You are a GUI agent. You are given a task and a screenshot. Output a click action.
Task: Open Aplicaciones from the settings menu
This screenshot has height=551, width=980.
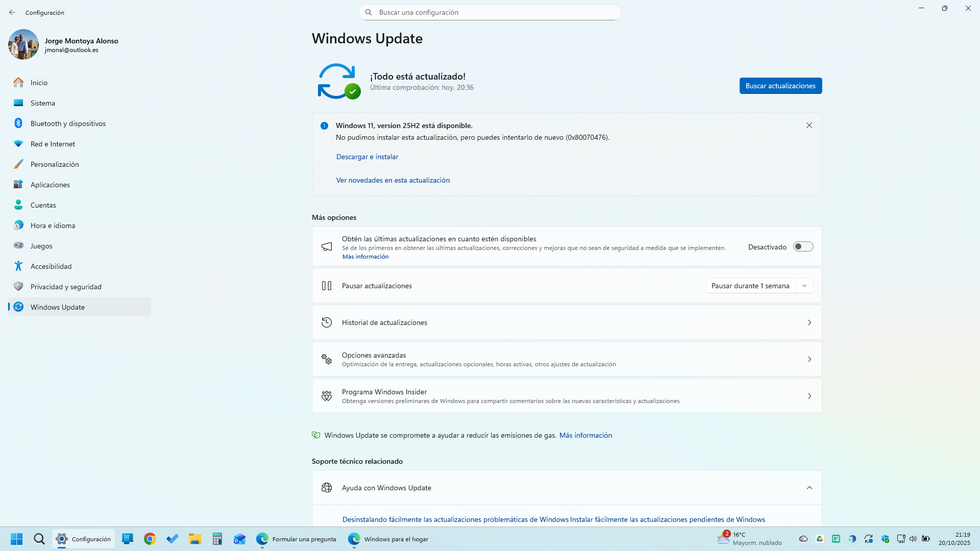click(50, 184)
